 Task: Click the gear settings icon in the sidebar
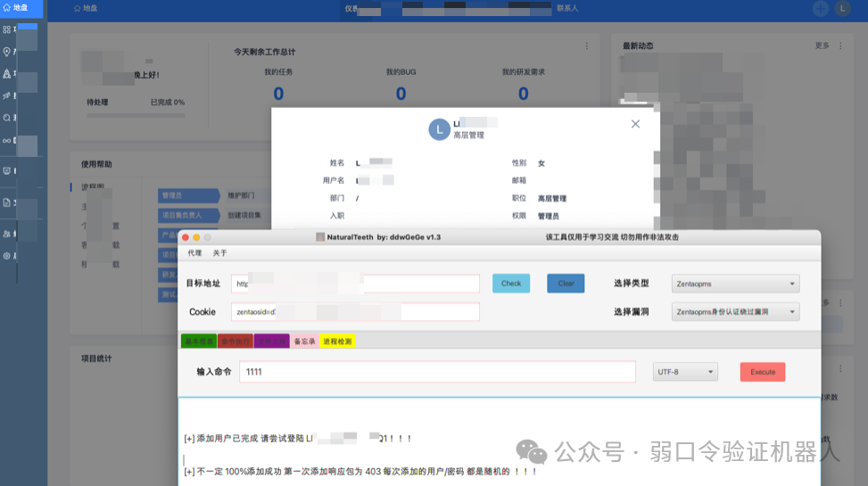point(6,256)
